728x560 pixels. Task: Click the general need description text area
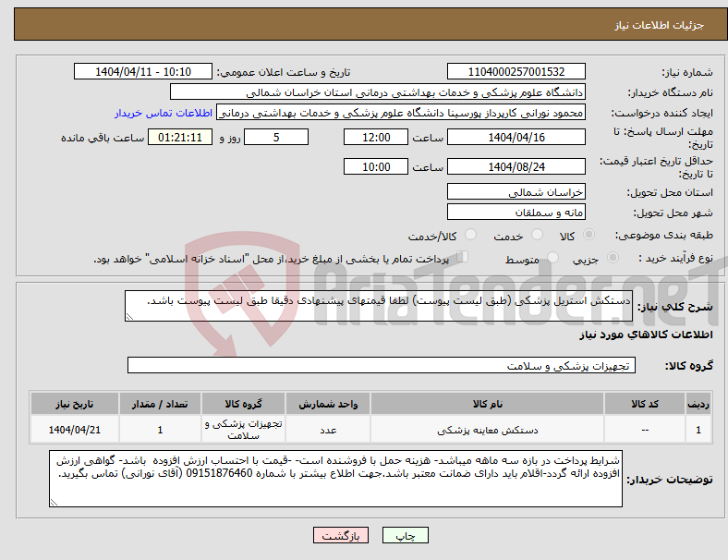(379, 306)
